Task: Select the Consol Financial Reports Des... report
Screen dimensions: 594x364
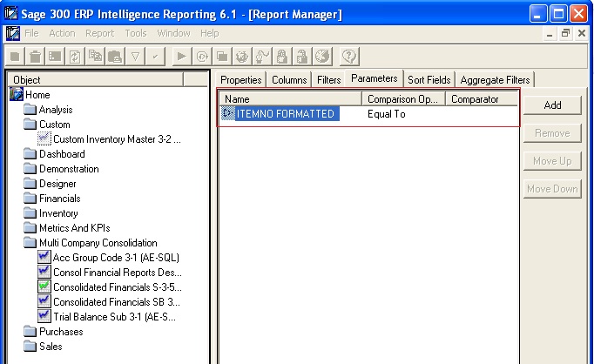Action: [118, 272]
